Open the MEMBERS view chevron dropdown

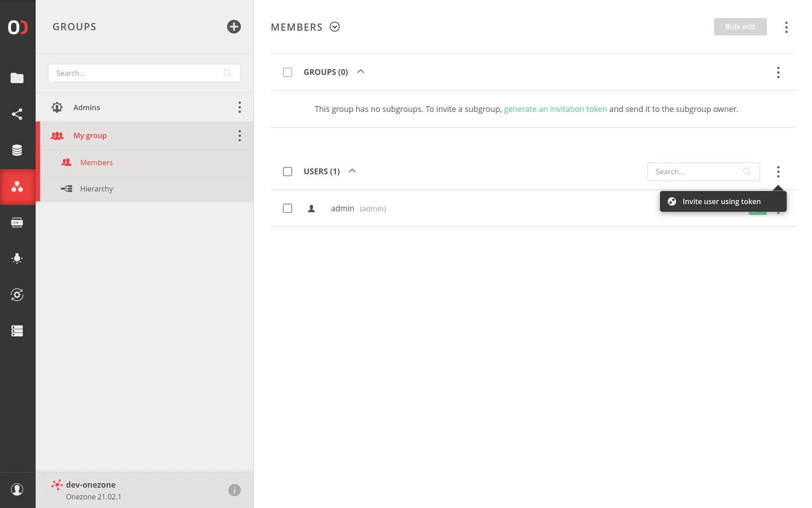coord(334,27)
